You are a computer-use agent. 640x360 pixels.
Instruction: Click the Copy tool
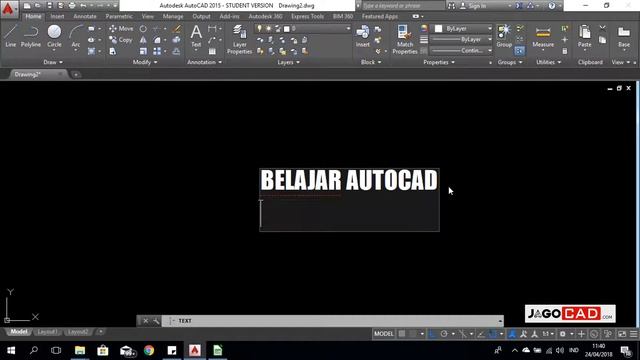(x=121, y=40)
